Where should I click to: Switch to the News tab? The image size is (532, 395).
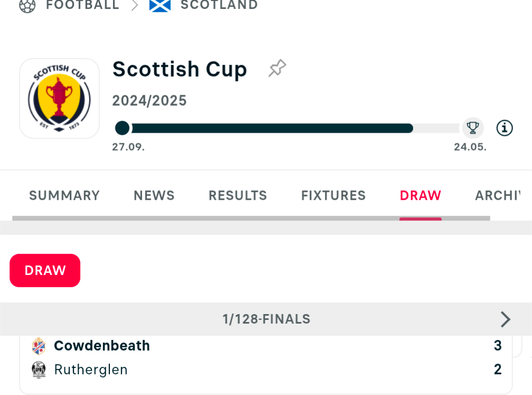[154, 196]
